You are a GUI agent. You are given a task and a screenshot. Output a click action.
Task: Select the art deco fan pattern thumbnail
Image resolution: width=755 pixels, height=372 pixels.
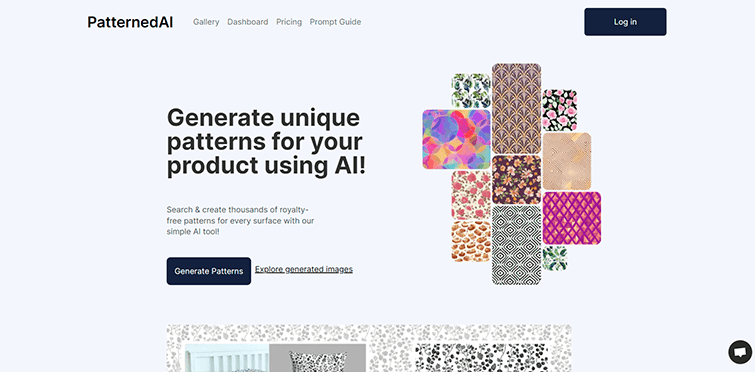pyautogui.click(x=516, y=108)
